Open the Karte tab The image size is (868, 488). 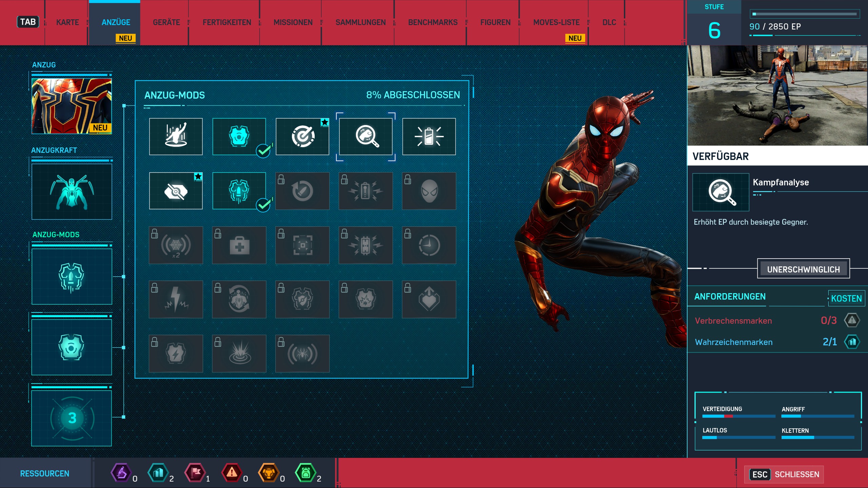67,22
